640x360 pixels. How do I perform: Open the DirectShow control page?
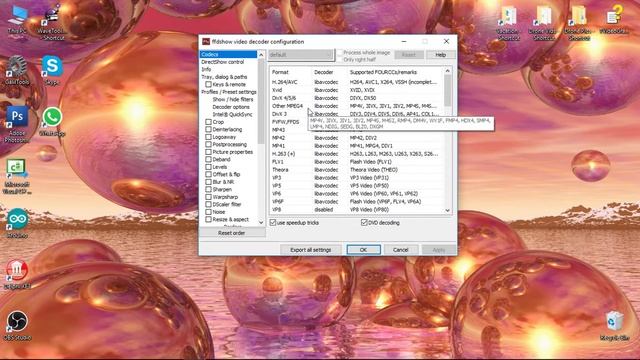(222, 62)
